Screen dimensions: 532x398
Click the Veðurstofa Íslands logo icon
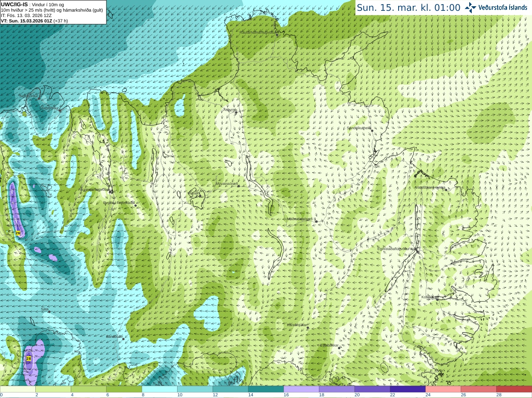[470, 7]
